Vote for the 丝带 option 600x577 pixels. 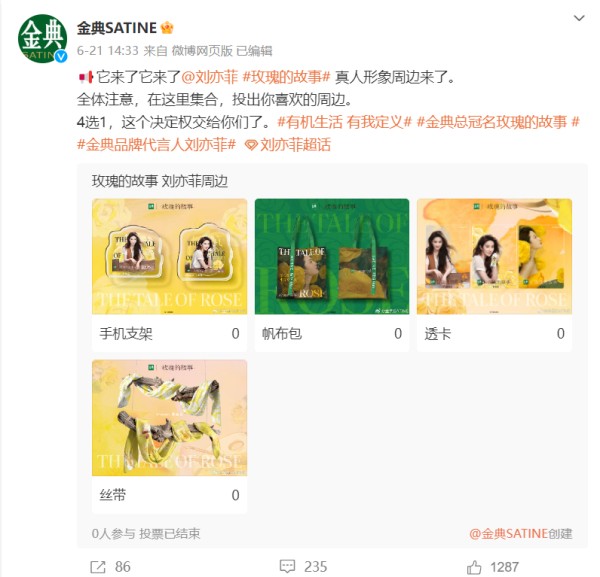[x=170, y=495]
